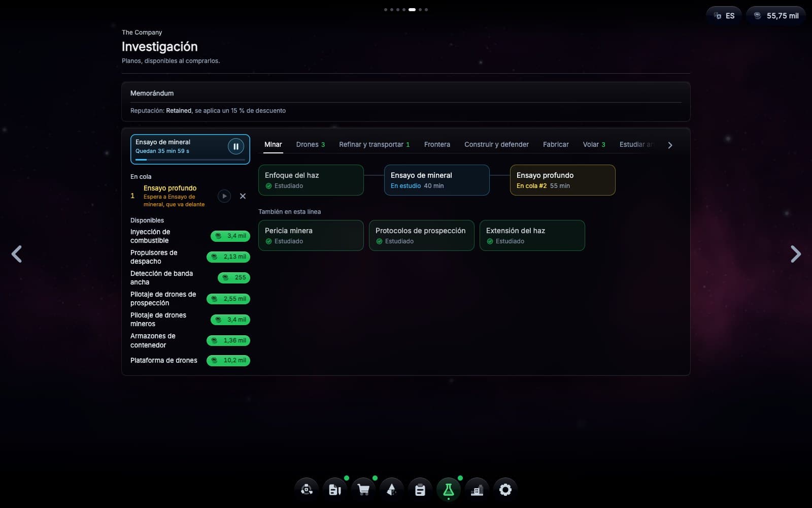
Task: Buy Plataforma de drones for 10,2 mil
Action: (x=228, y=360)
